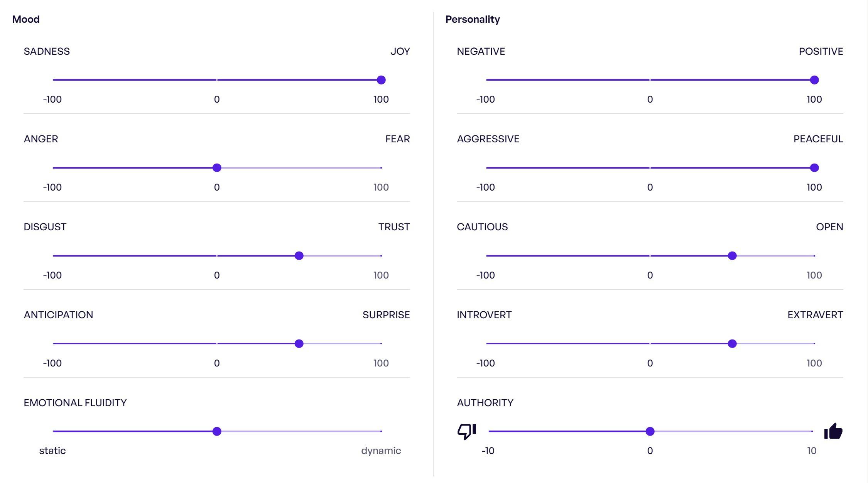Set Cautious–Open slider to 100 end
The height and width of the screenshot is (483, 868).
click(814, 256)
